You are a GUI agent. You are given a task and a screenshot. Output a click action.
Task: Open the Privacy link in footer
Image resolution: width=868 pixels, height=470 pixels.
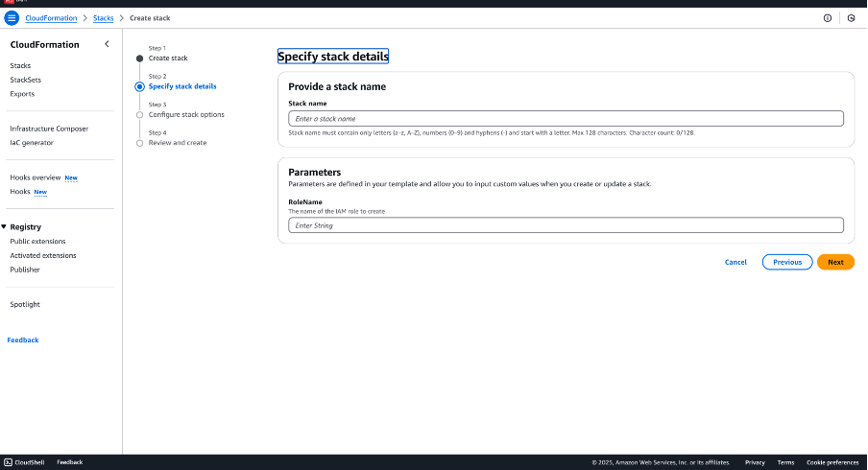[755, 463]
